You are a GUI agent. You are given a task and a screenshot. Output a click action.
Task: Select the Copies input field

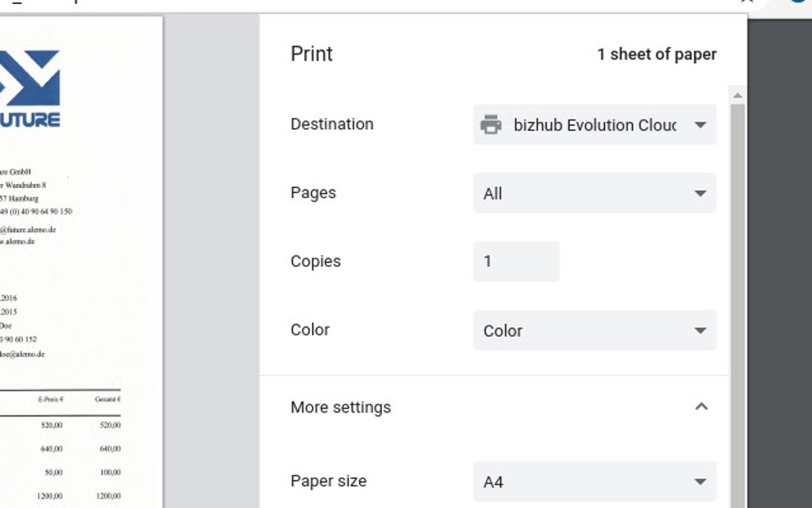pos(516,261)
